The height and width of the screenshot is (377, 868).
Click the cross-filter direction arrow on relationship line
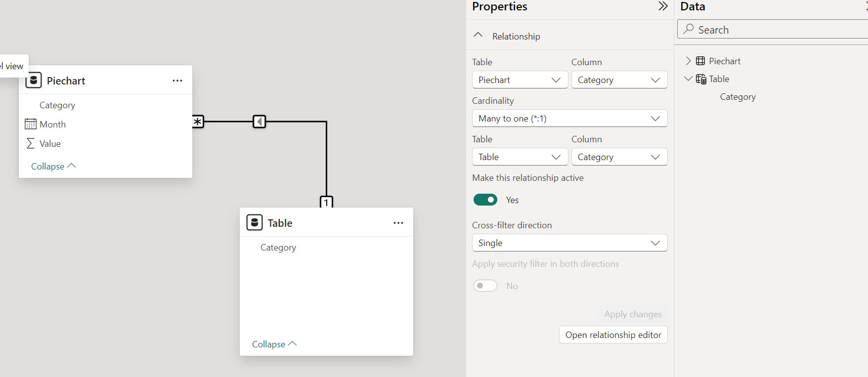coord(260,121)
